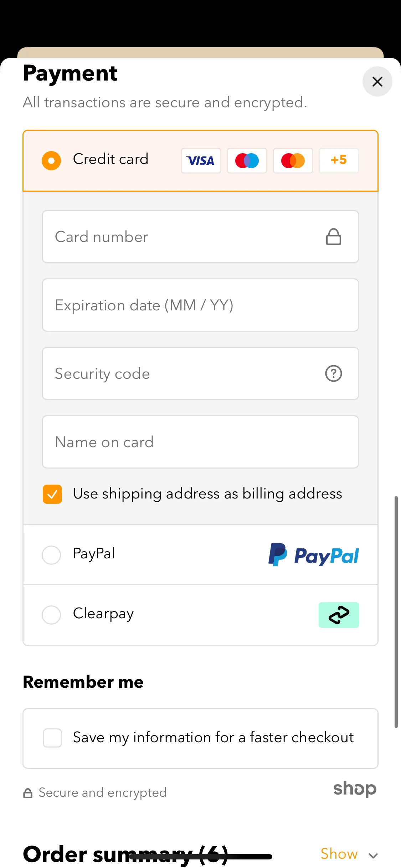Check save my information checkbox
401x868 pixels.
[x=52, y=738]
